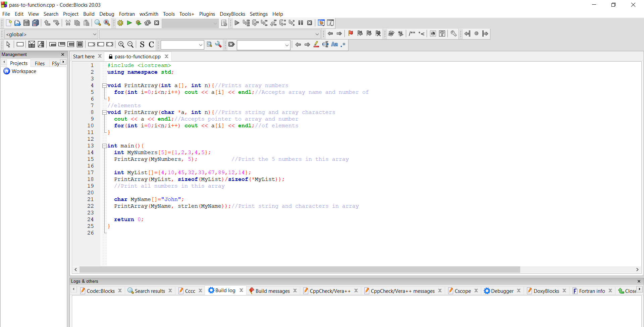Enable match case with the Aa toggle
The image size is (644, 327).
point(335,45)
